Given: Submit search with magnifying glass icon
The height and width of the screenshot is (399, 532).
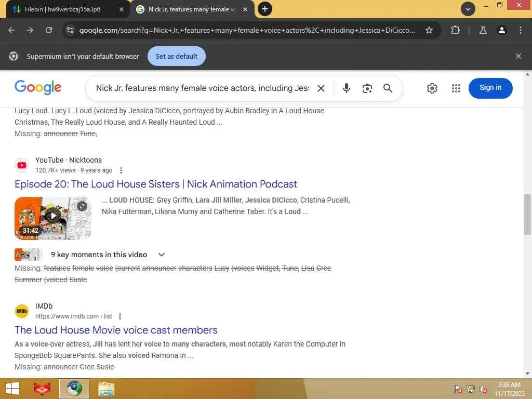Looking at the screenshot, I should pos(388,88).
